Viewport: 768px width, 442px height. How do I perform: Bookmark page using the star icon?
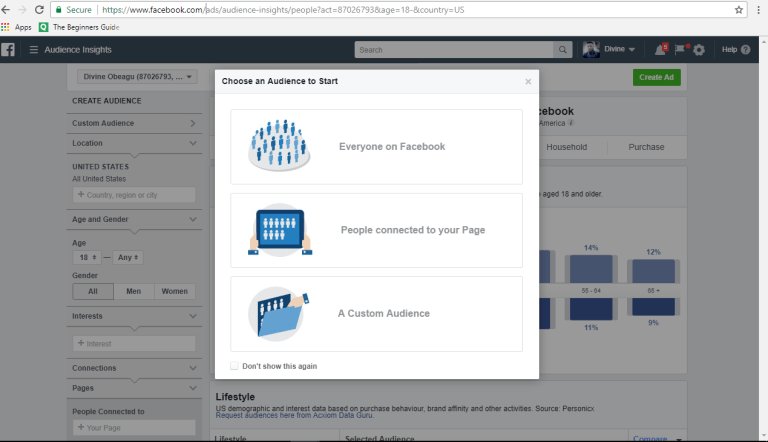pyautogui.click(x=739, y=9)
